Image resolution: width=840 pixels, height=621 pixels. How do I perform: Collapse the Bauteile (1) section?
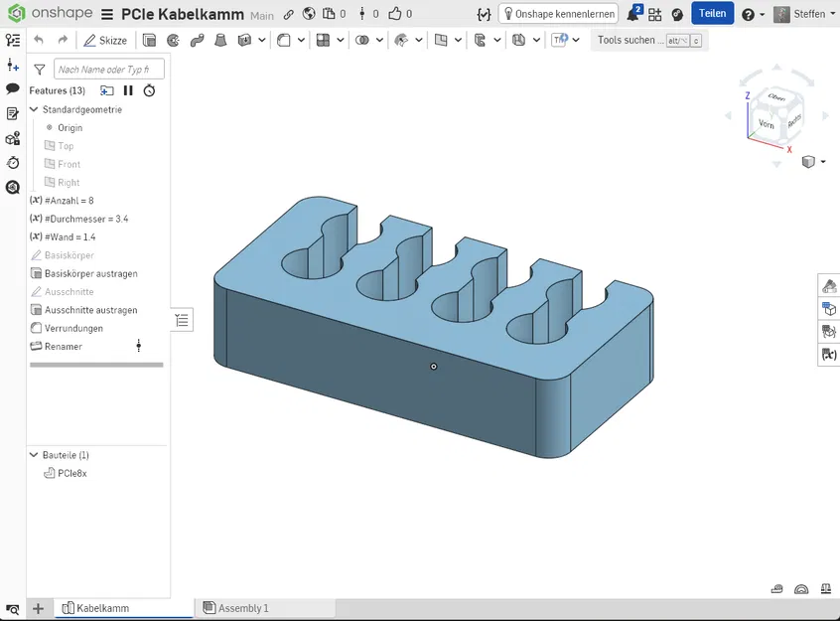click(x=35, y=455)
